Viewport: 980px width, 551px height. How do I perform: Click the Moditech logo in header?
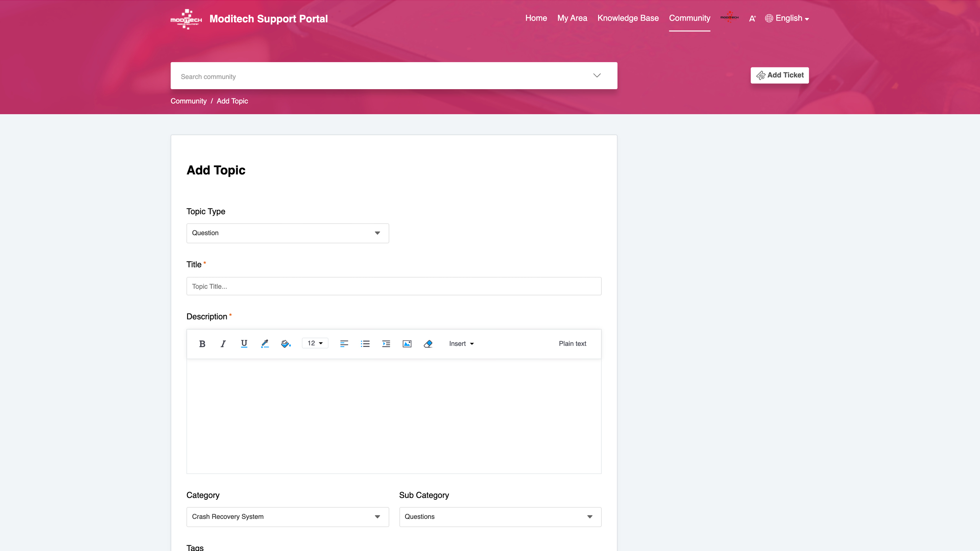point(186,19)
